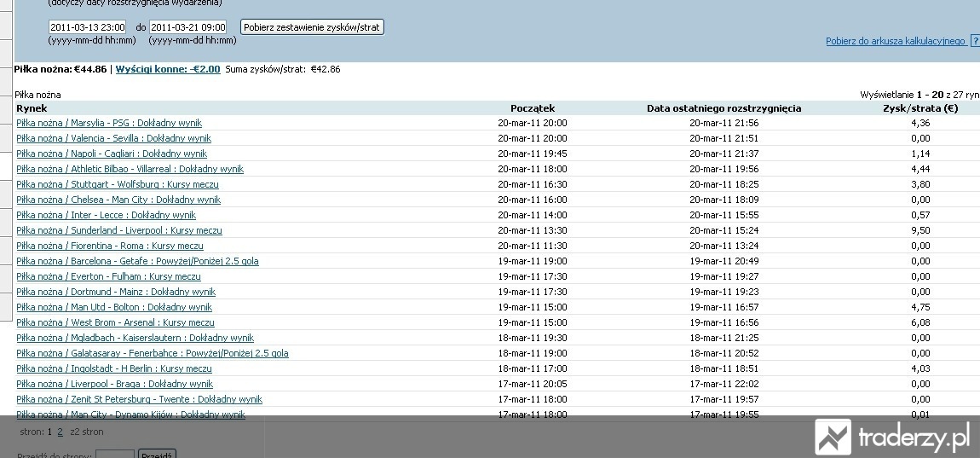Open Athletic Bilbao - Villarreal market link
The image size is (980, 458).
click(x=130, y=169)
